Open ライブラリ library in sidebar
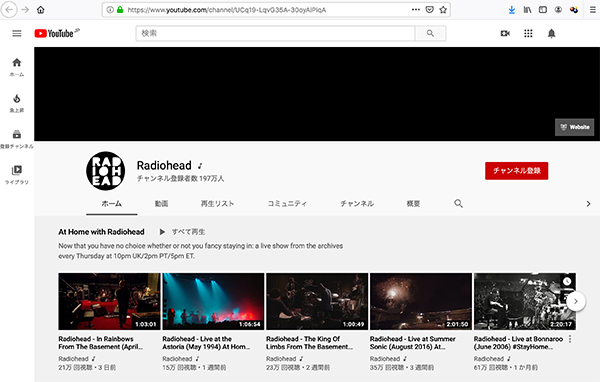This screenshot has width=600, height=382. 17,175
